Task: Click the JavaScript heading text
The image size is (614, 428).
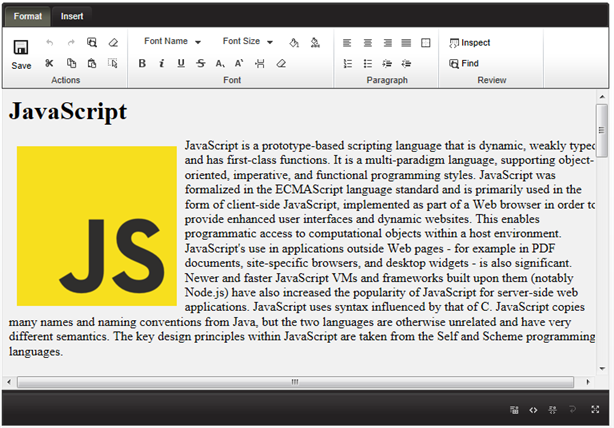Action: click(68, 112)
